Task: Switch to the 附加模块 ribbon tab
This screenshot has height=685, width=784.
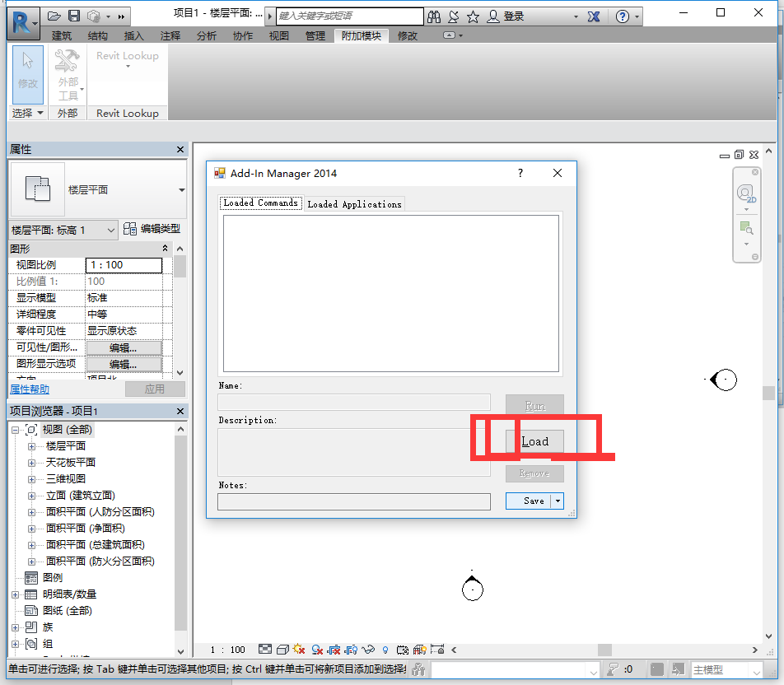Action: point(361,35)
